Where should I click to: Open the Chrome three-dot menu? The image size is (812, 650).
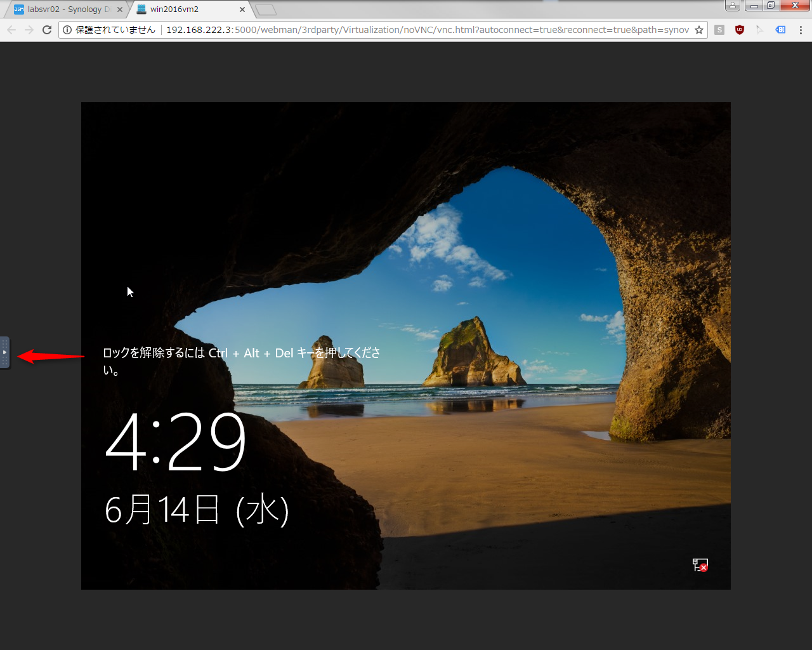pos(801,30)
